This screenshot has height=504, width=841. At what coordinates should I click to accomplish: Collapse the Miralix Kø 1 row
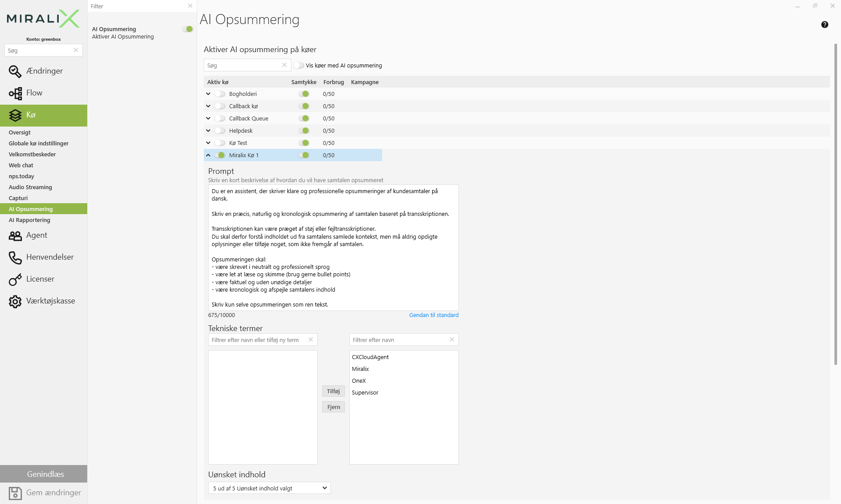(208, 155)
